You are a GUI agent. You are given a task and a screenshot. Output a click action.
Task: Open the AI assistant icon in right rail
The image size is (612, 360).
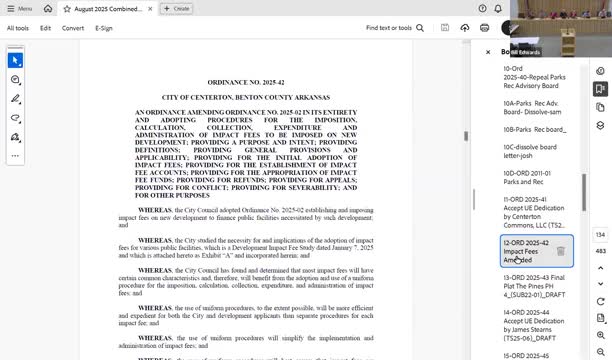600,71
